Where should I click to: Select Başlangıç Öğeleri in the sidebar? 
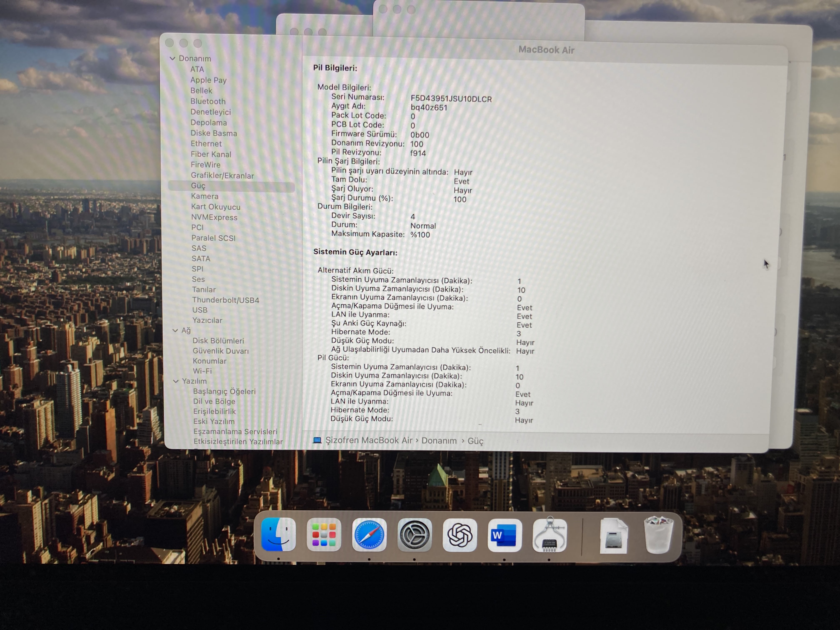click(x=224, y=391)
